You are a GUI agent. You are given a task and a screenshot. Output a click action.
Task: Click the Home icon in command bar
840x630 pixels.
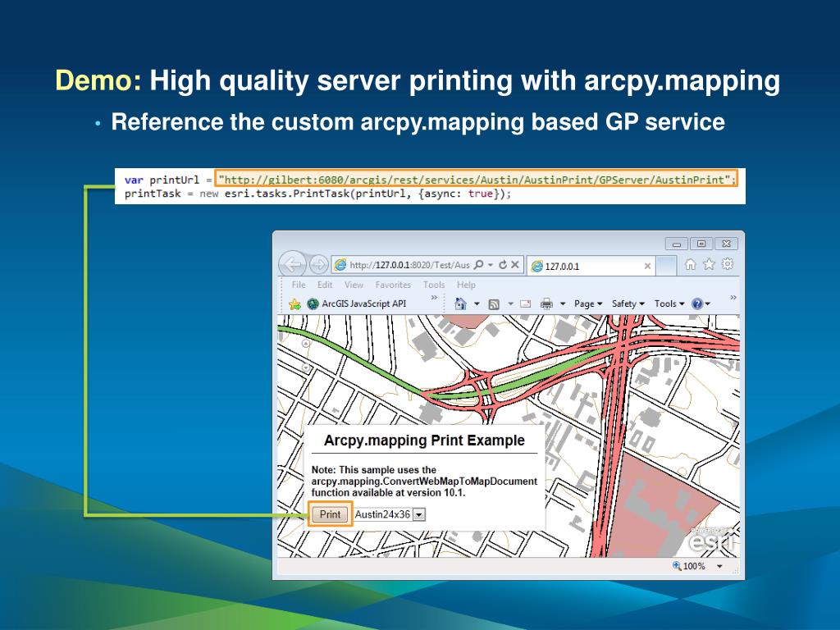(x=461, y=304)
